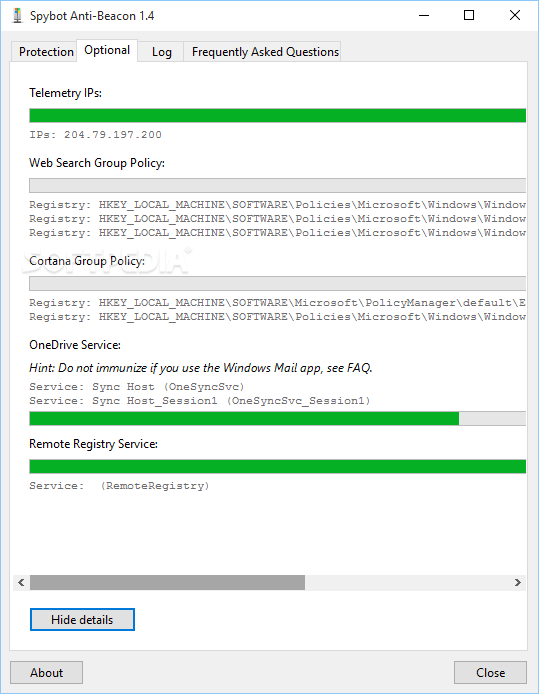
Task: Click the 'Web Search Group Policy:' heading
Action: [x=97, y=163]
